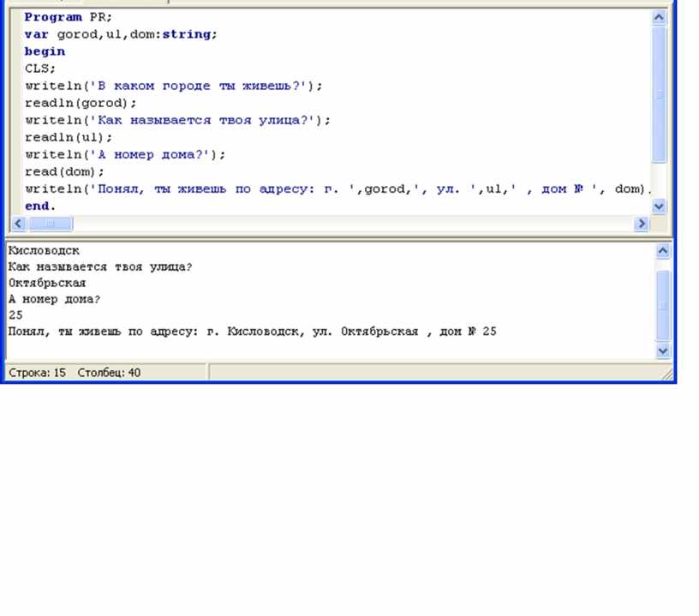Click the 'Строка: 15' status bar entry

[x=37, y=373]
